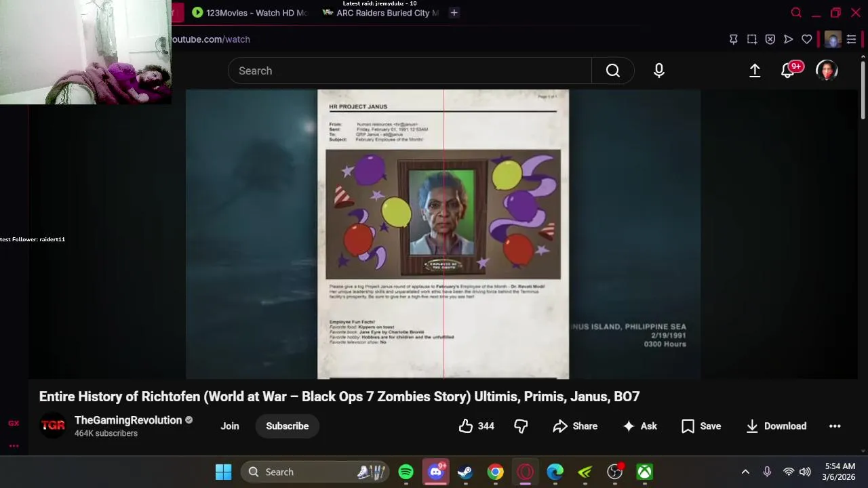Open OBS Studio from the taskbar
The width and height of the screenshot is (868, 488).
point(615,472)
